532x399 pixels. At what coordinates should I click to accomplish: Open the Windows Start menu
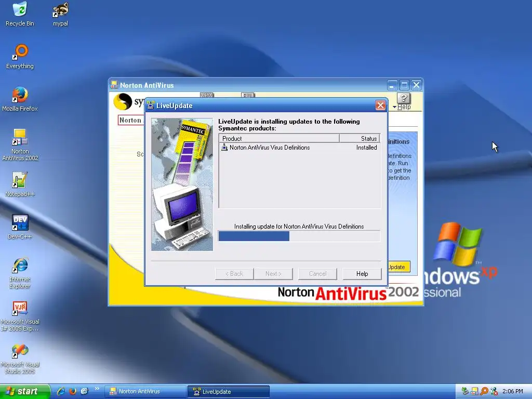pyautogui.click(x=25, y=391)
